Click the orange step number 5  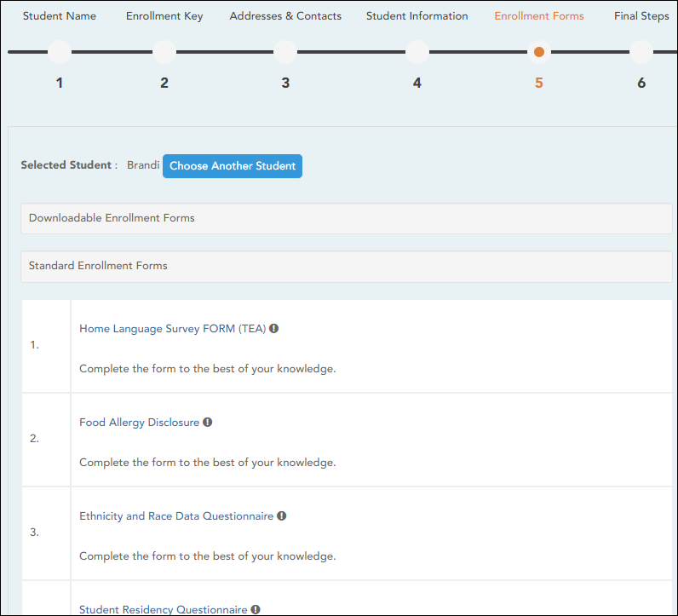tap(539, 83)
